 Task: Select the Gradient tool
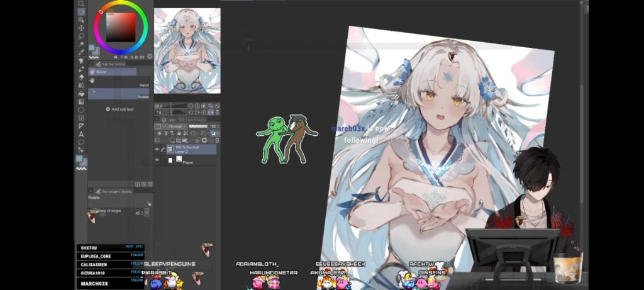(81, 101)
